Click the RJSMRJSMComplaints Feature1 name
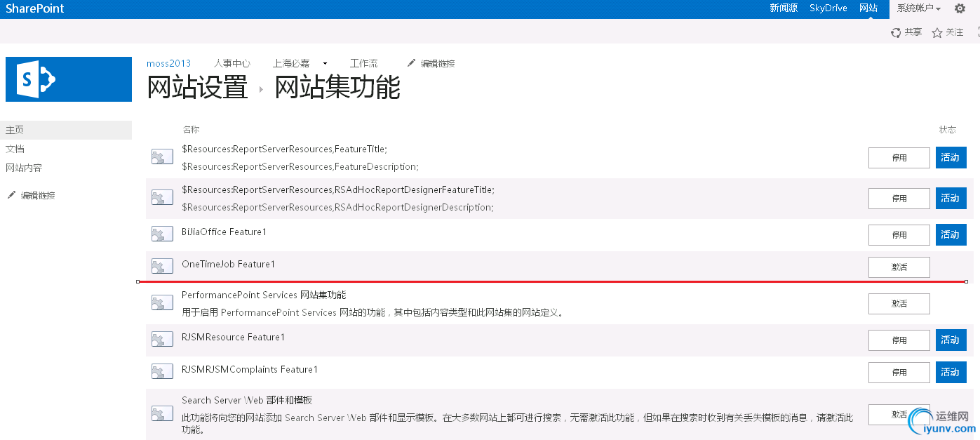Screen dimensions: 980x440 pos(250,369)
